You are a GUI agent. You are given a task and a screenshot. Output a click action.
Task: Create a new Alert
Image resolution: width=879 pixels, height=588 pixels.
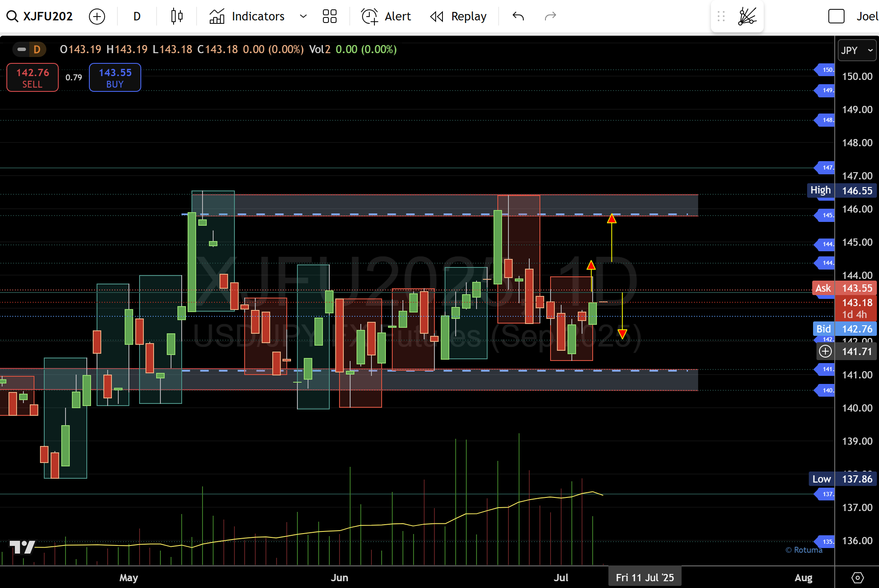tap(386, 17)
